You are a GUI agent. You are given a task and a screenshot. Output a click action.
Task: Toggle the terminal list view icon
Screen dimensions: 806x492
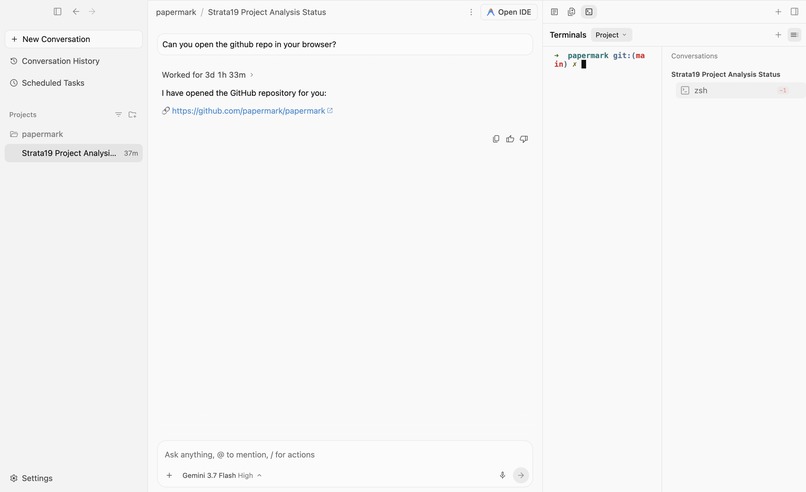(x=794, y=35)
